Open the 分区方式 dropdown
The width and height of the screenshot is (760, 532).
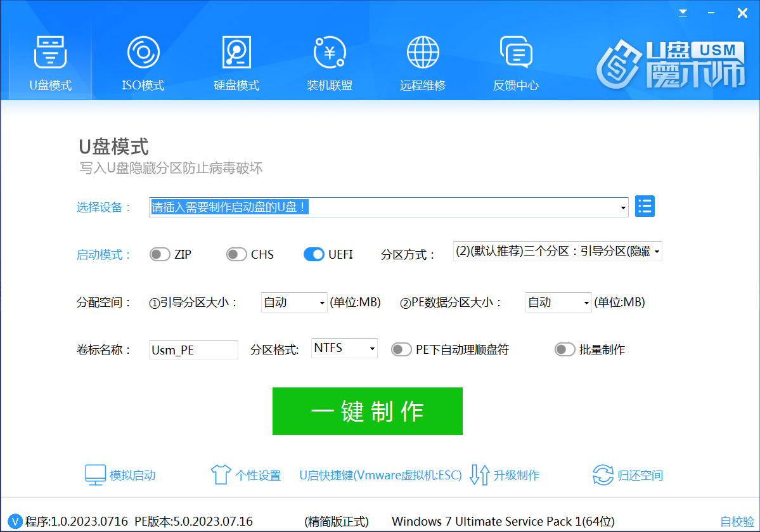coord(656,252)
